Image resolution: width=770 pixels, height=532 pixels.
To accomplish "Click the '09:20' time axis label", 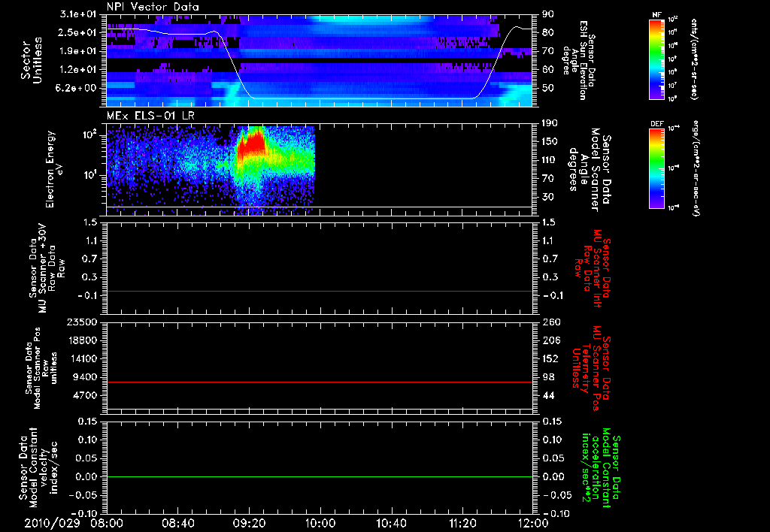I will [249, 523].
